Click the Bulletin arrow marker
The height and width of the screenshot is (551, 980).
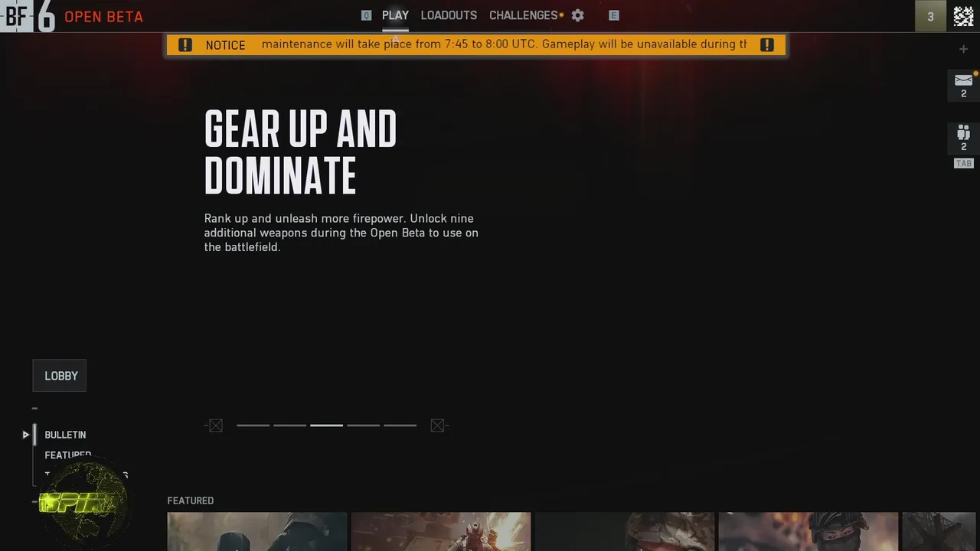(x=26, y=435)
